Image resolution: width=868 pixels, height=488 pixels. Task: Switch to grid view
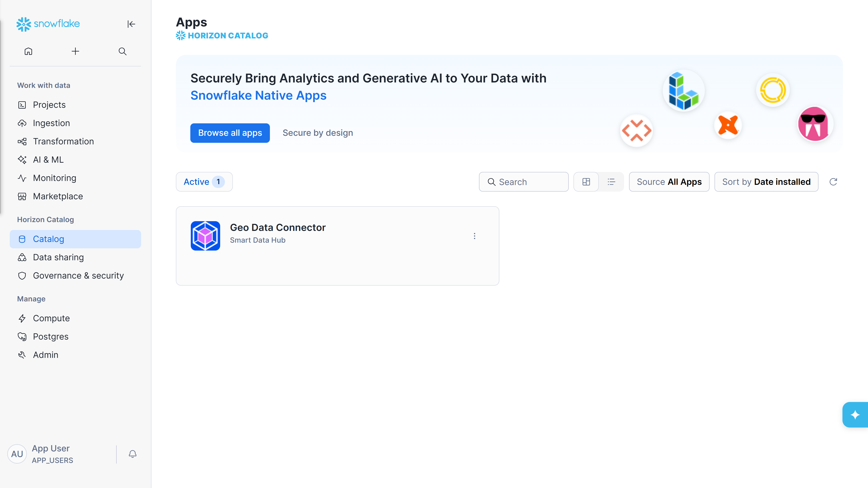coord(586,182)
